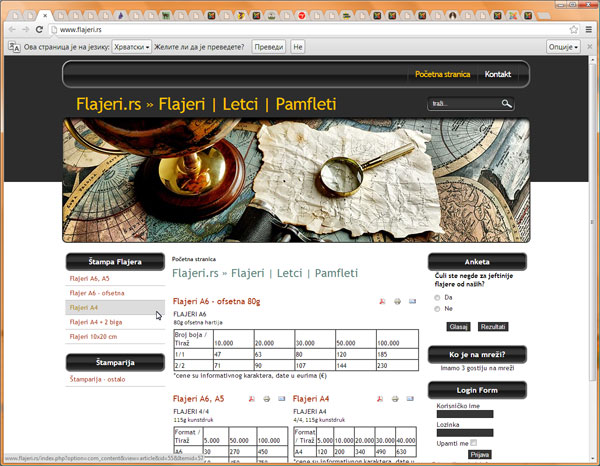
Task: Open the 'Flajeri A4 + 2 biga' sidebar link
Action: pos(96,322)
